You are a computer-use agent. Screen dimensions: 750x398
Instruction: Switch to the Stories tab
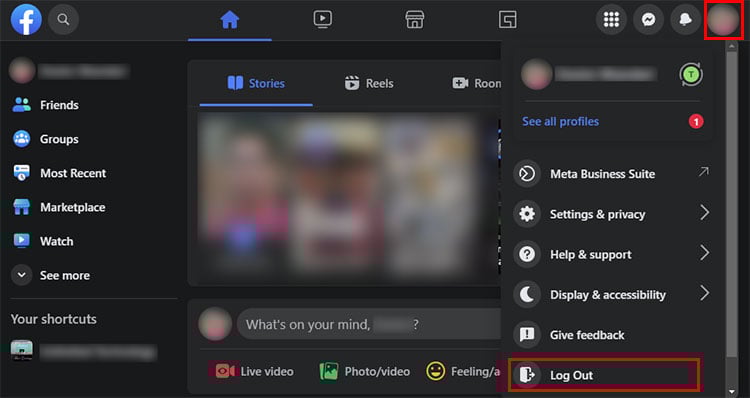pyautogui.click(x=256, y=83)
